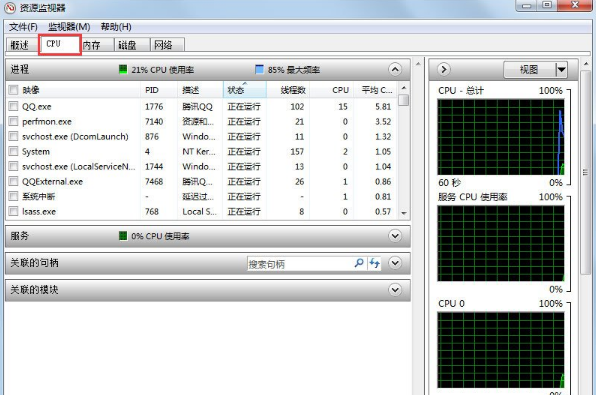Check the QQ.exe process checkbox
The height and width of the screenshot is (395, 596).
(x=13, y=106)
